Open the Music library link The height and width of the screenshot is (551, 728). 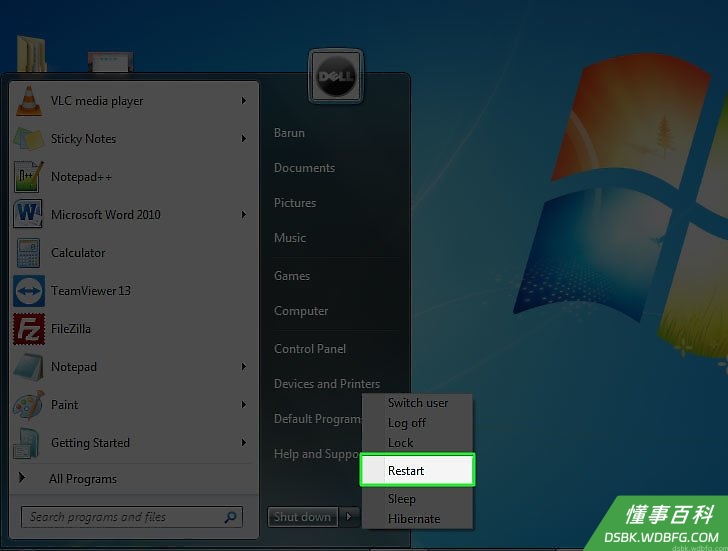coord(290,238)
